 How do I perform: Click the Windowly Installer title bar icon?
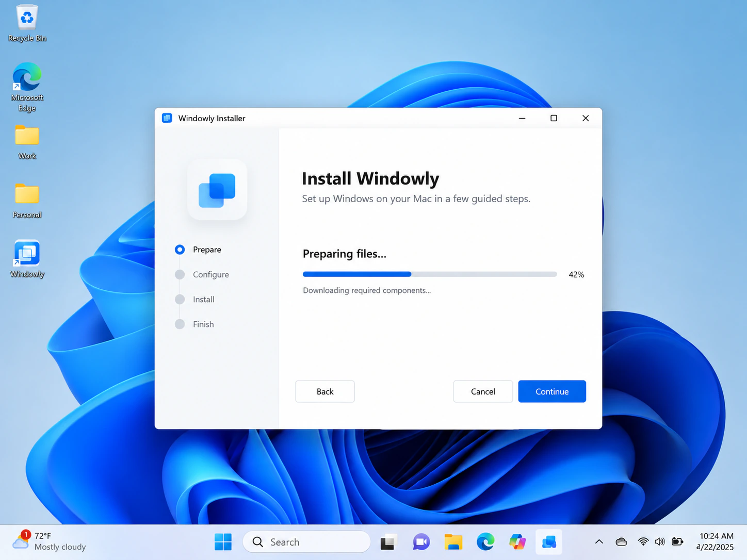(167, 118)
